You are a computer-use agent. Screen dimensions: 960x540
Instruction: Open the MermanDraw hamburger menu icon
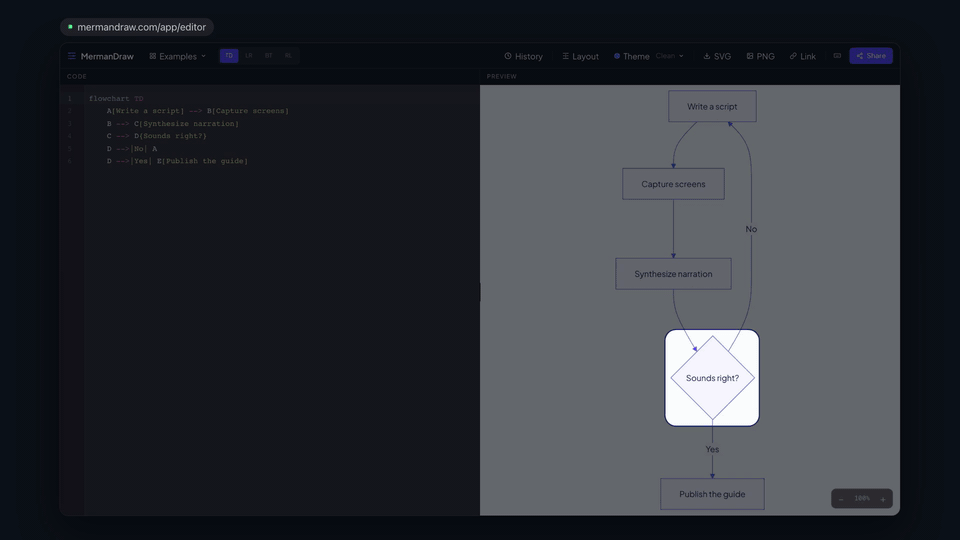(72, 56)
